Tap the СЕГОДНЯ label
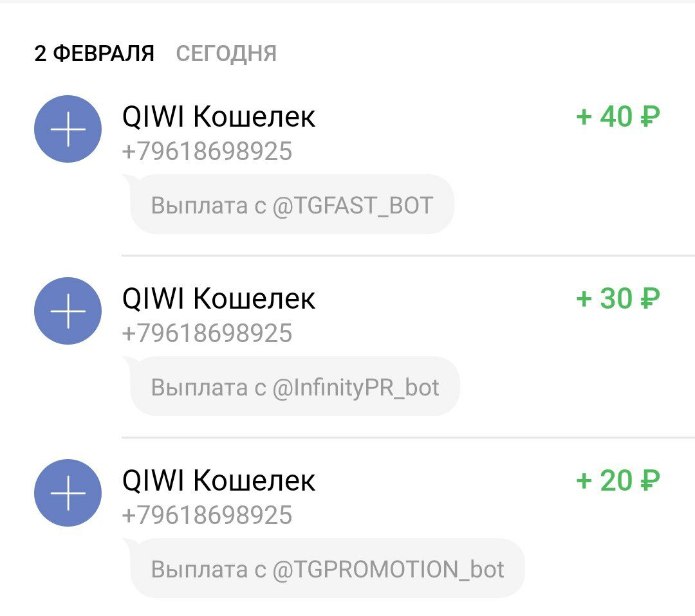 pos(226,53)
